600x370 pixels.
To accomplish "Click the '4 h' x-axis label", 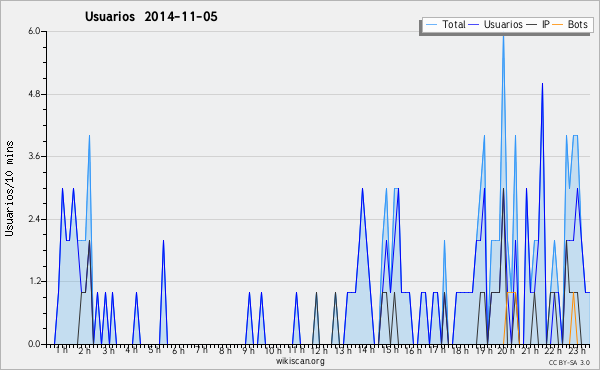I will pyautogui.click(x=131, y=350).
